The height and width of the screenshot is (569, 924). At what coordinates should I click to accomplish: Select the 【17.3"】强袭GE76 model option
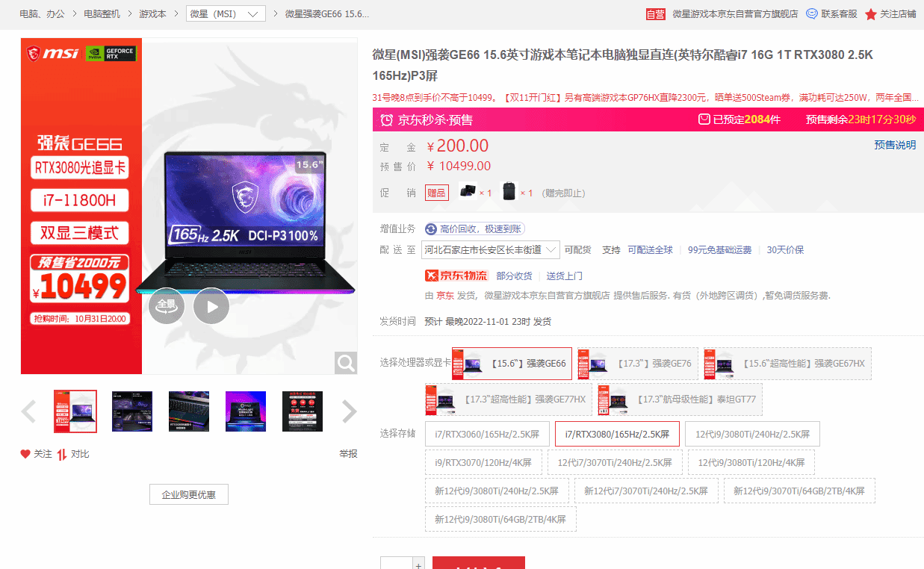(638, 364)
